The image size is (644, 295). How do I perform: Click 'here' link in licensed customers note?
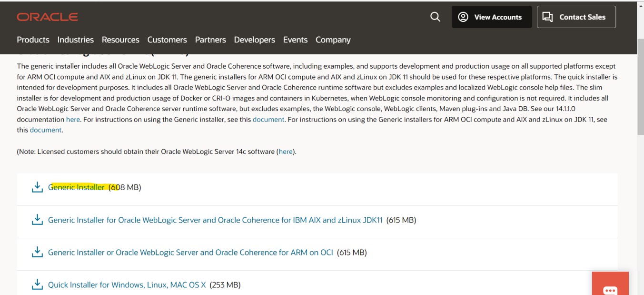point(286,152)
